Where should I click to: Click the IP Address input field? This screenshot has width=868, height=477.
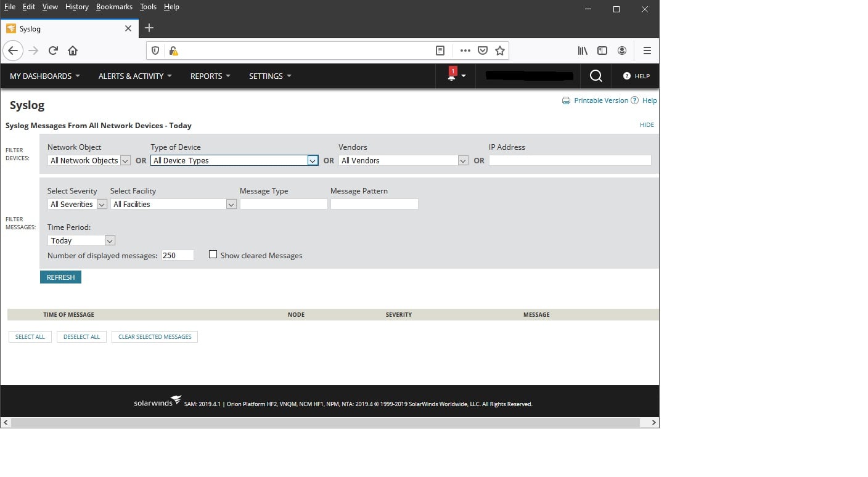[x=570, y=160]
